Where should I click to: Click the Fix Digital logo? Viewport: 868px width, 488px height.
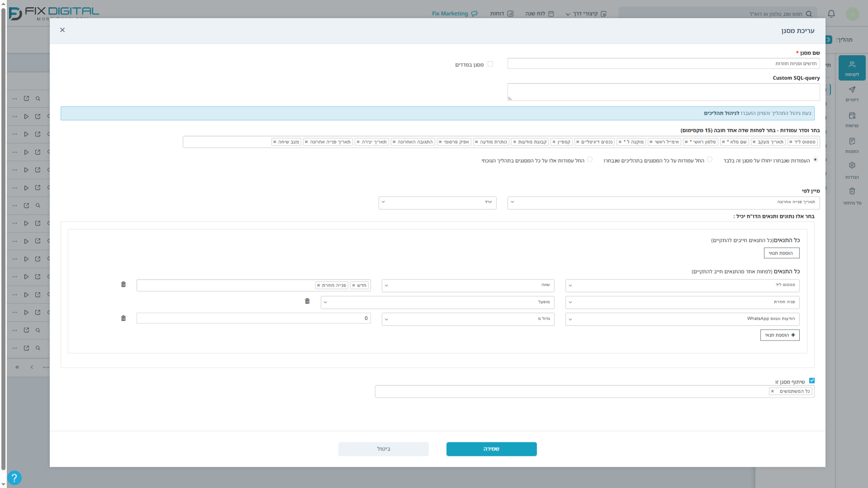[x=54, y=13]
